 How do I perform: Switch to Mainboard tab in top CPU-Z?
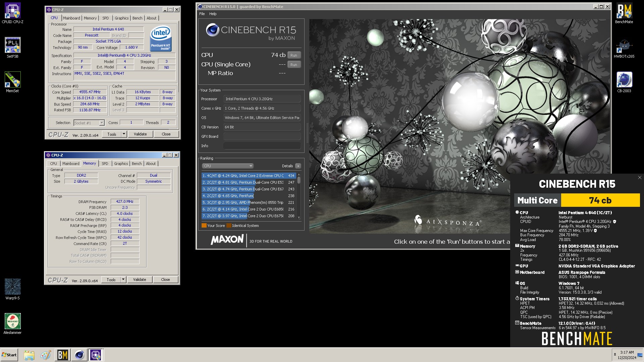click(x=71, y=18)
